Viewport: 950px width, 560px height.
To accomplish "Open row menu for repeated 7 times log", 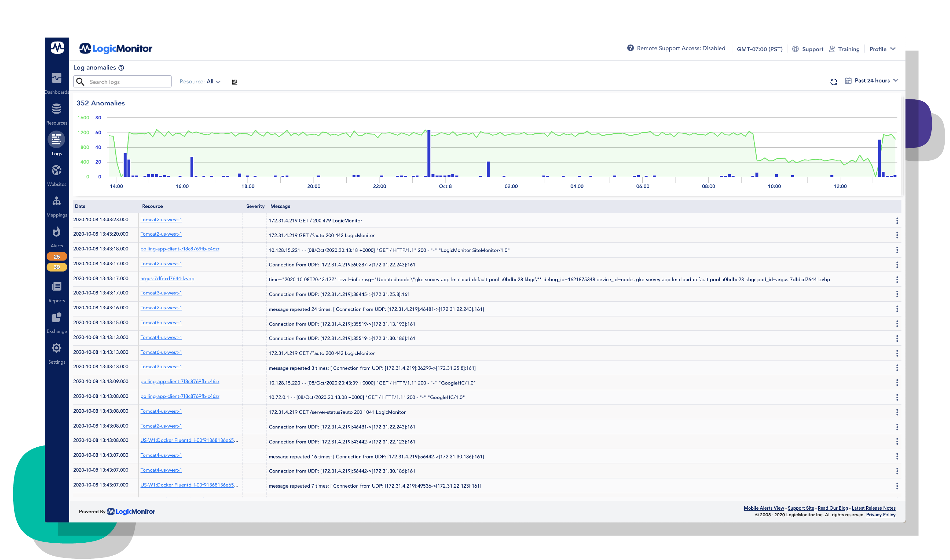I will (897, 486).
